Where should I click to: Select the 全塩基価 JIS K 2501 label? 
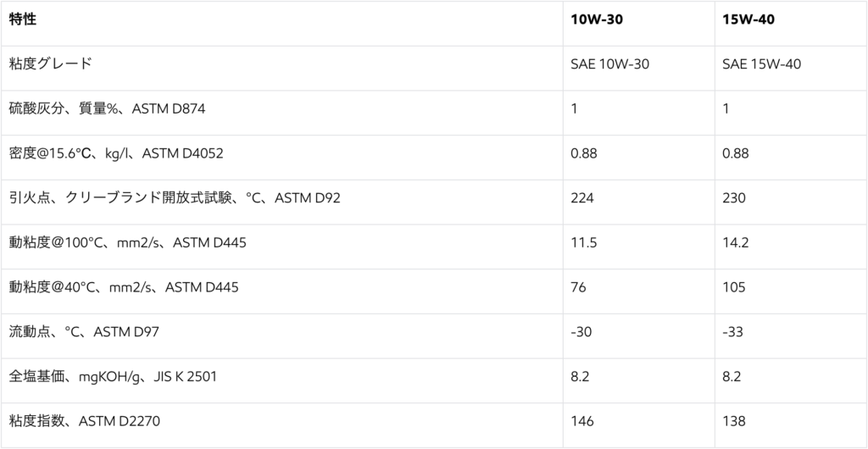tap(113, 377)
